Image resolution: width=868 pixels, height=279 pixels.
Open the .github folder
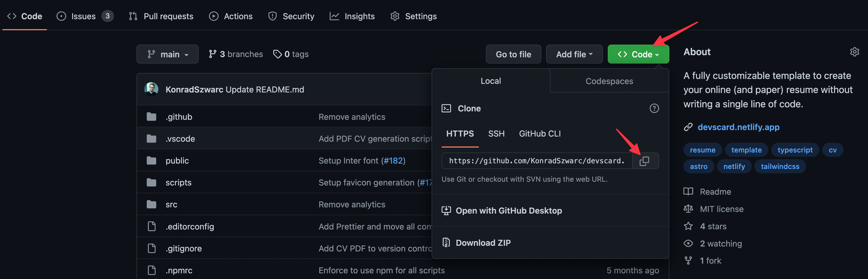click(179, 117)
